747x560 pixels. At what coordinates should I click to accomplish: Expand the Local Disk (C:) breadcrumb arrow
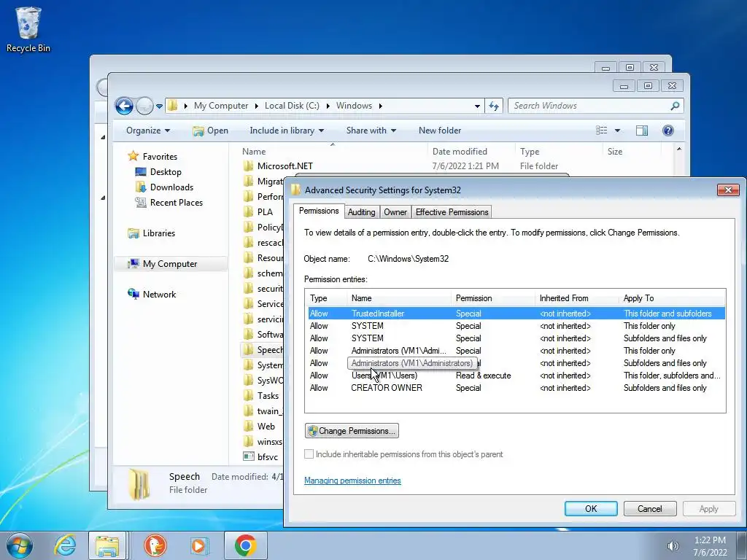(328, 106)
